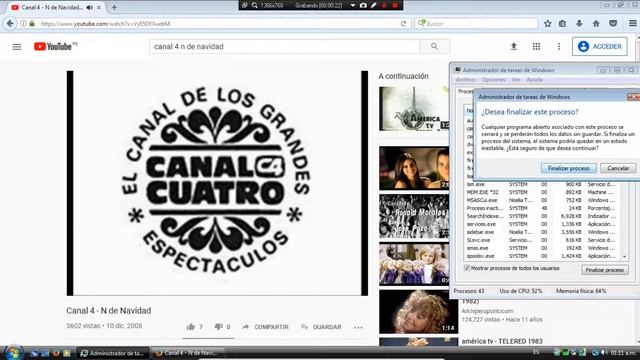
Task: Open the américa tv - TELERED 1983 link
Action: coord(502,341)
